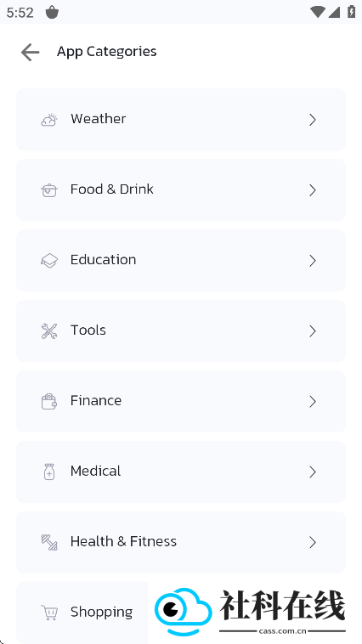Viewport: 362px width, 644px height.
Task: Click the cass.com.cn watermark logo
Action: point(250,612)
